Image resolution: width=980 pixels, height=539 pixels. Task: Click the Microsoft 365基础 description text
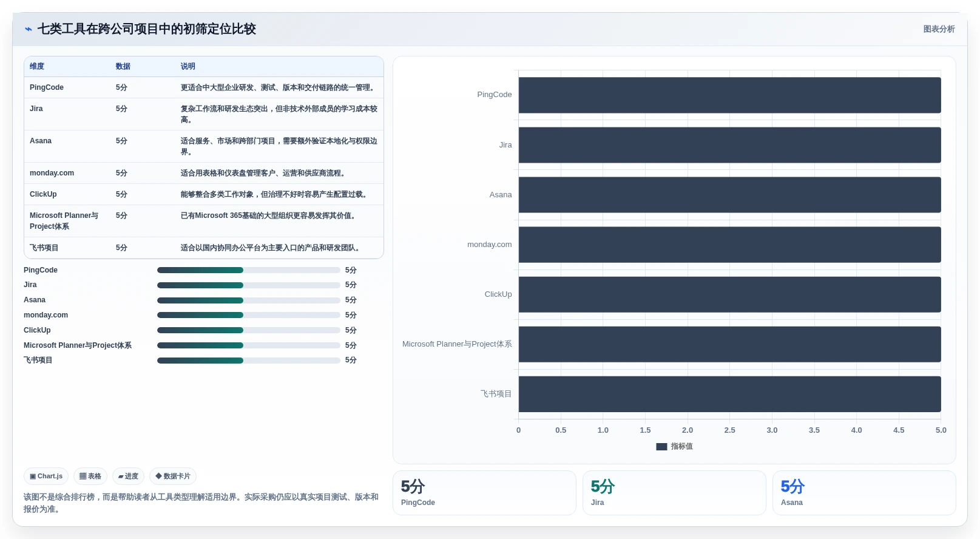tap(269, 215)
